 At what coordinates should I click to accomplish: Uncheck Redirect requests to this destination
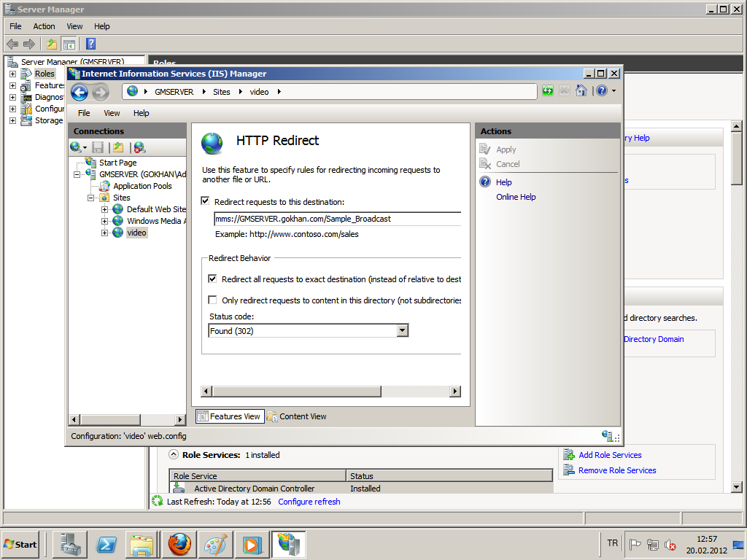pyautogui.click(x=205, y=201)
